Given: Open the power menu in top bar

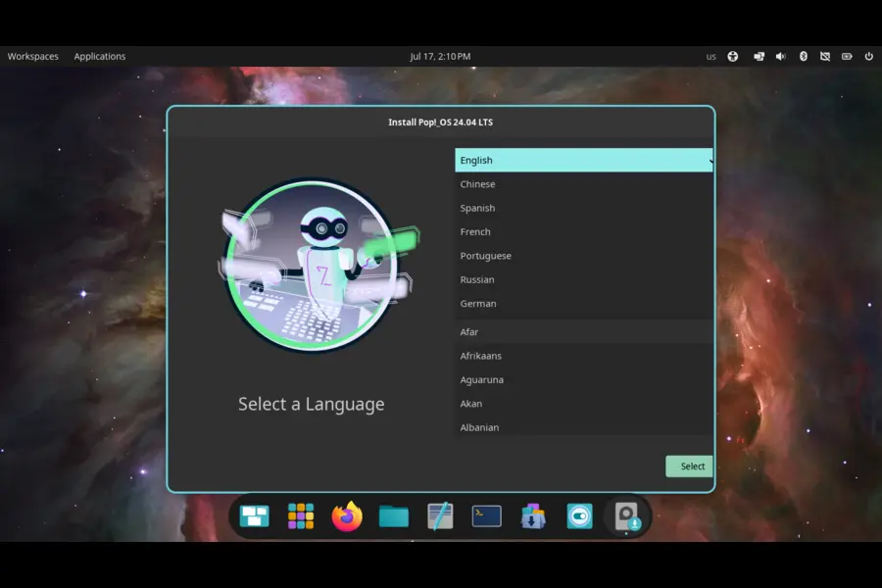Looking at the screenshot, I should (869, 56).
